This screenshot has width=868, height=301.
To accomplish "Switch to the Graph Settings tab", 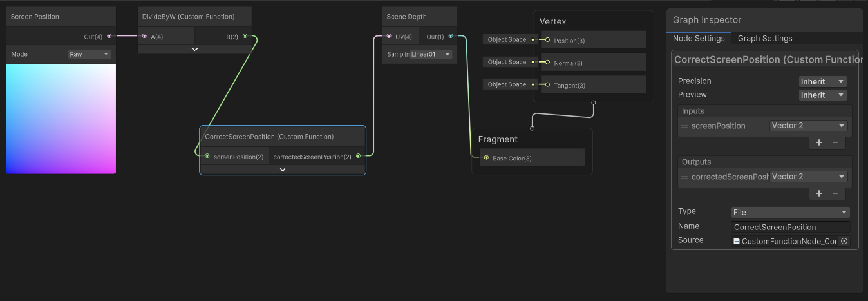I will point(765,39).
